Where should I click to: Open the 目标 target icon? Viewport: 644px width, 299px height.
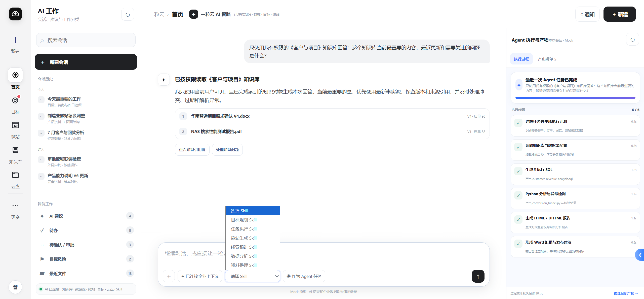(x=15, y=100)
